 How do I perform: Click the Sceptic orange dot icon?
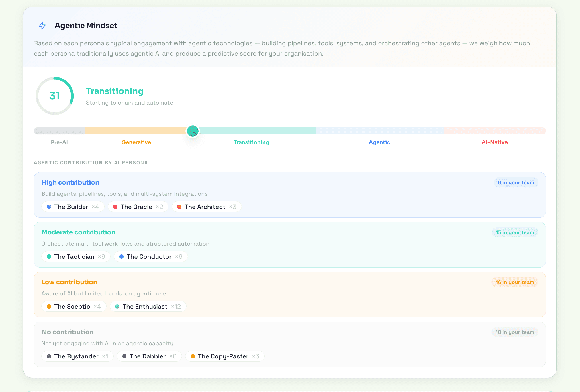(x=49, y=307)
